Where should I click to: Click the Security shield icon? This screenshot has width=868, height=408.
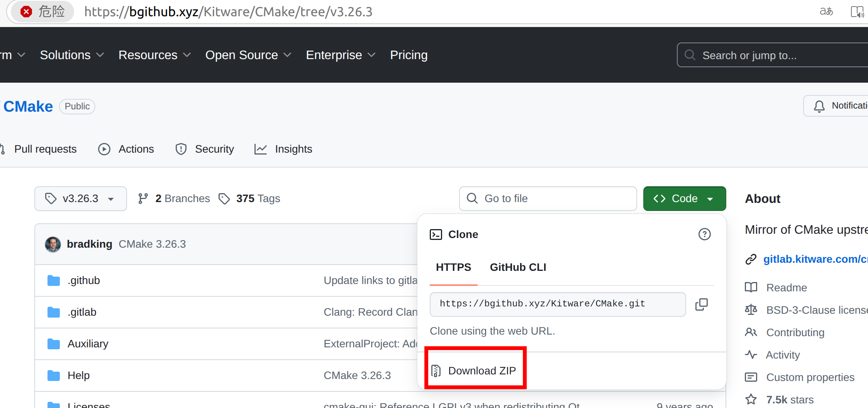click(181, 149)
